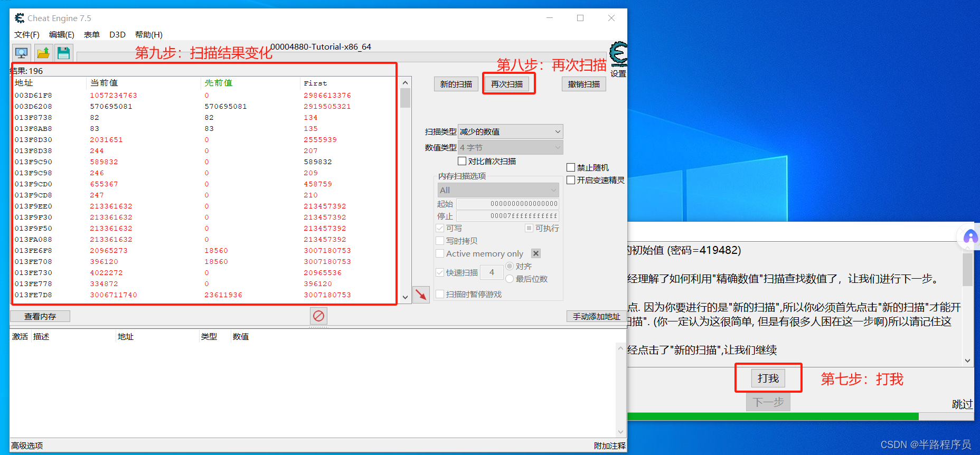Click 跳过 in tutorial window
This screenshot has height=455, width=980.
962,404
